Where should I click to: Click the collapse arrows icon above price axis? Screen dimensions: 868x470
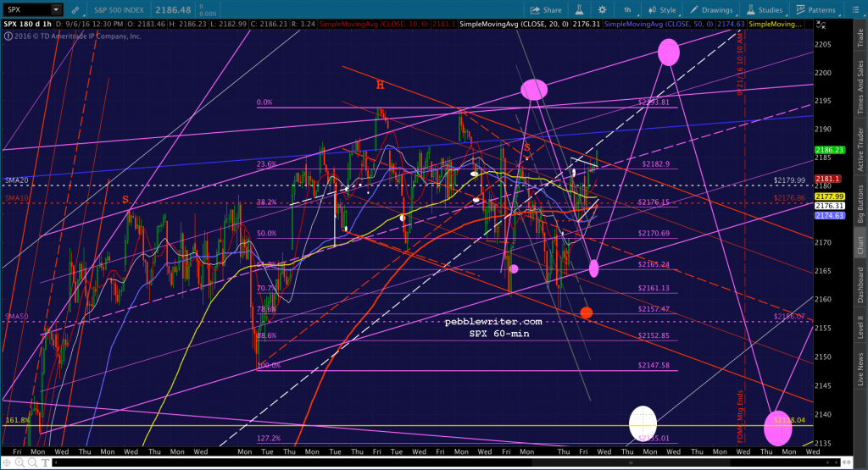821,25
